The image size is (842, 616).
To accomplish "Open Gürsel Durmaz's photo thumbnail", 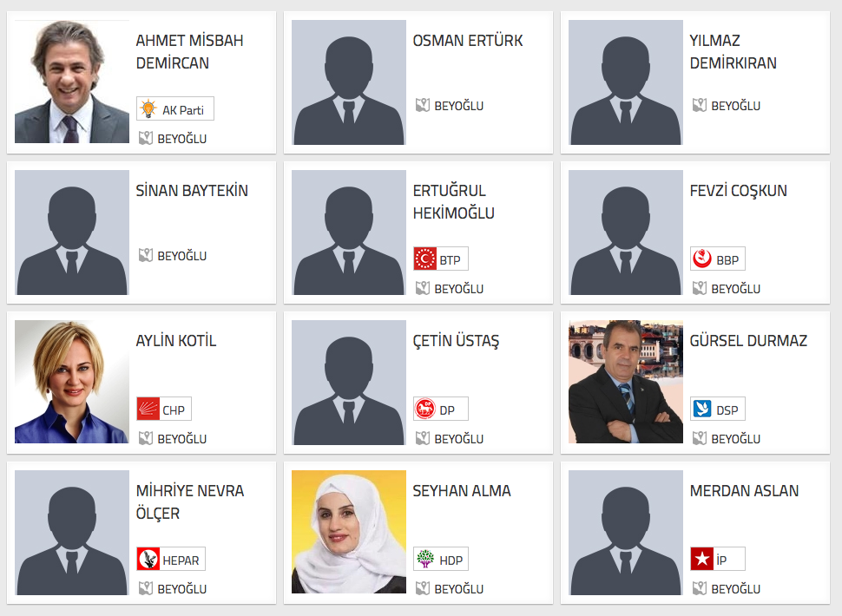I will click(x=626, y=382).
